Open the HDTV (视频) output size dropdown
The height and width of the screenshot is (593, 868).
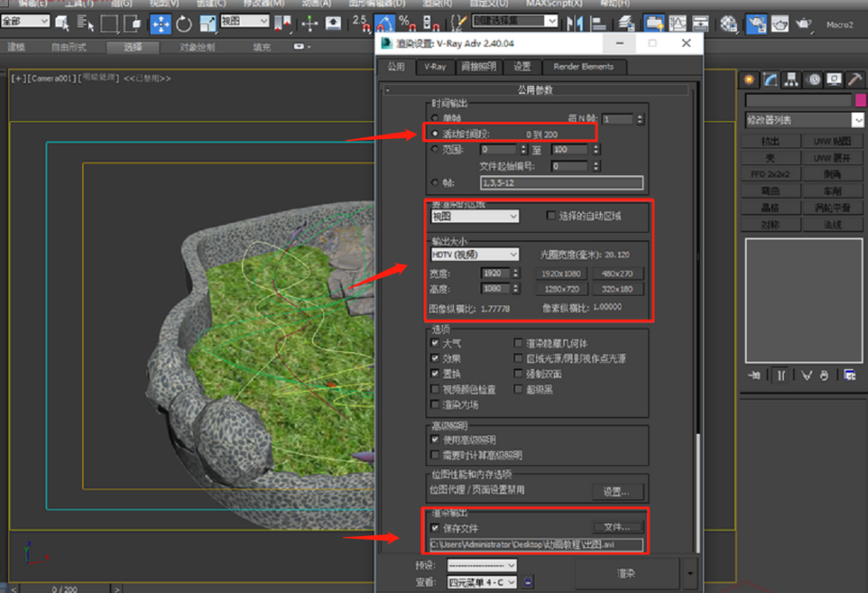[475, 254]
